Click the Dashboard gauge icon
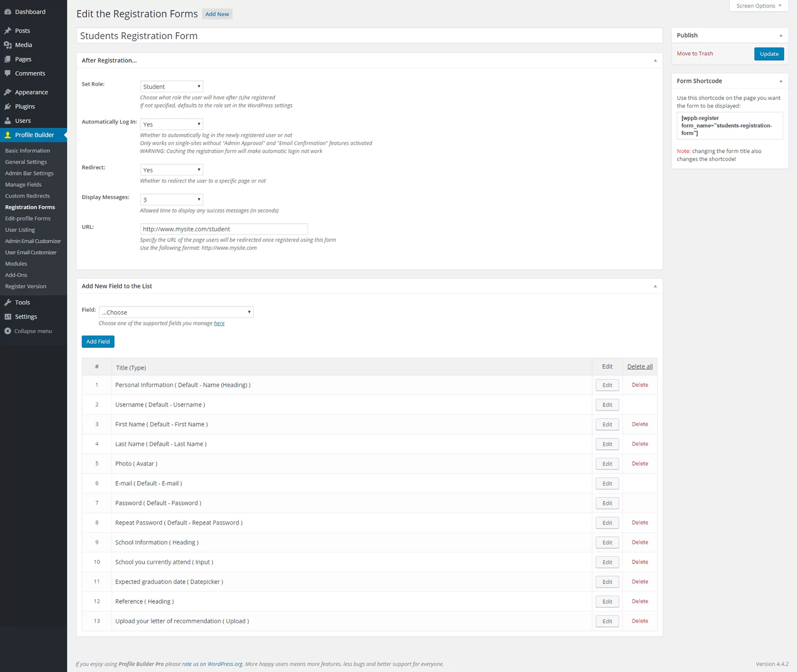Viewport: 797px width, 672px height. 8,12
